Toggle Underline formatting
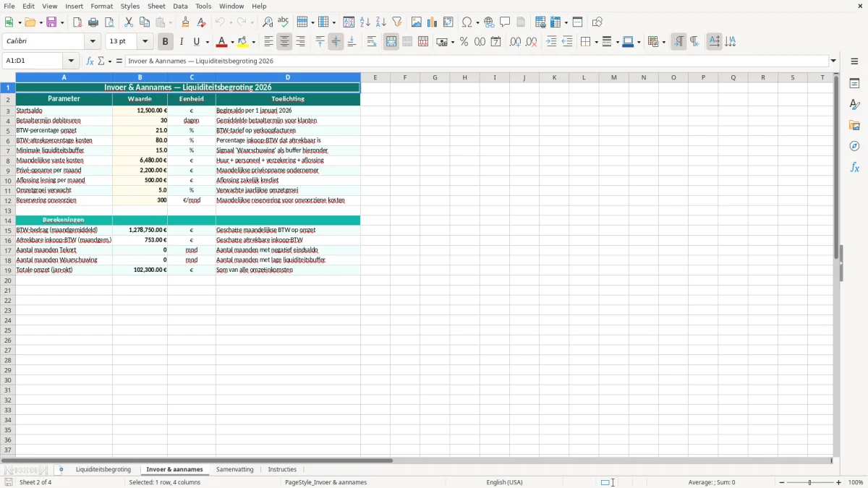The image size is (868, 488). pyautogui.click(x=196, y=42)
